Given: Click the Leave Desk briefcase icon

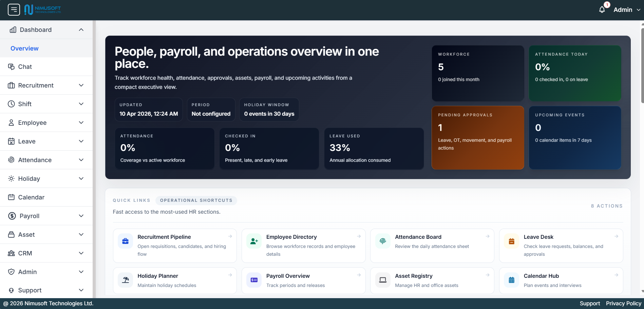Looking at the screenshot, I should pos(511,241).
